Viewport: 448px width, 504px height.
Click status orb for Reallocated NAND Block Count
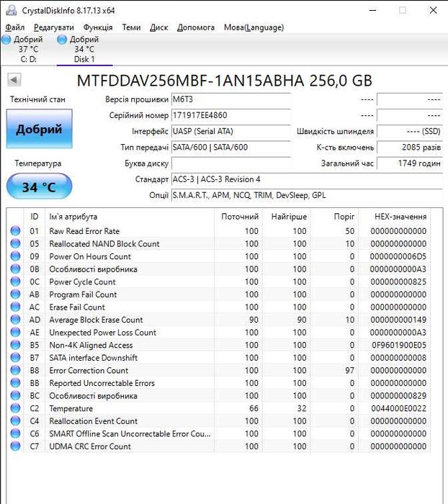point(15,243)
